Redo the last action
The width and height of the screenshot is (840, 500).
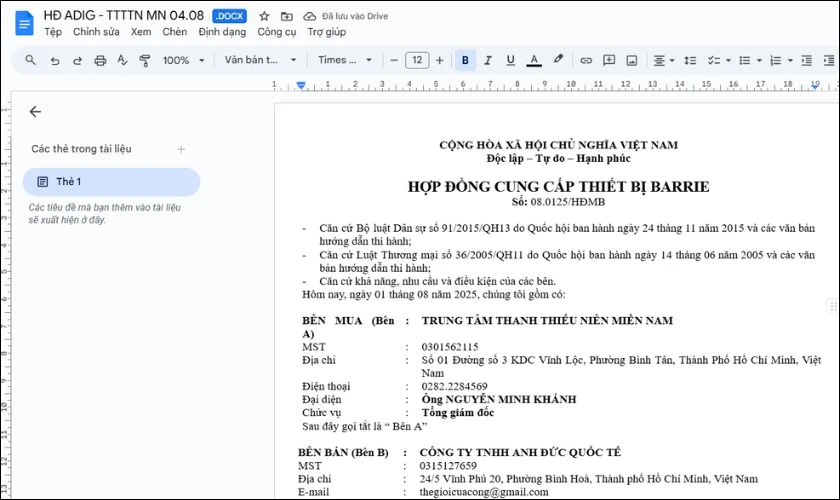(x=78, y=61)
